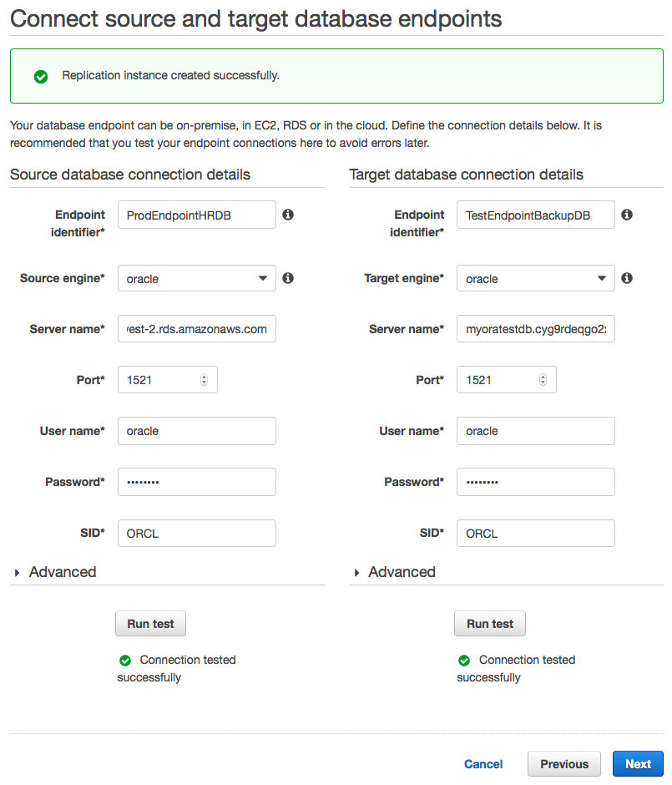
Task: Click info icon beside source Endpoint identifier
Action: pos(288,215)
